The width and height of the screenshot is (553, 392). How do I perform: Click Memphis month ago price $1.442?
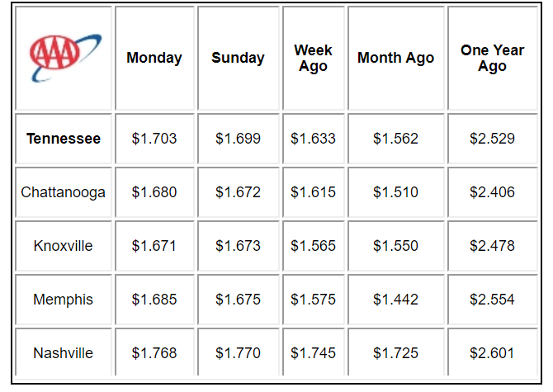click(x=395, y=300)
